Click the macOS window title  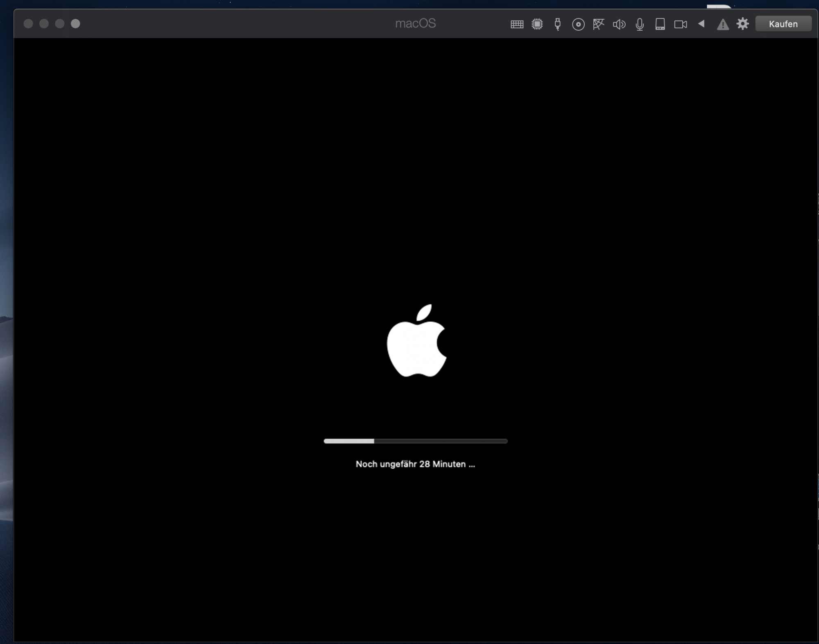(x=415, y=23)
